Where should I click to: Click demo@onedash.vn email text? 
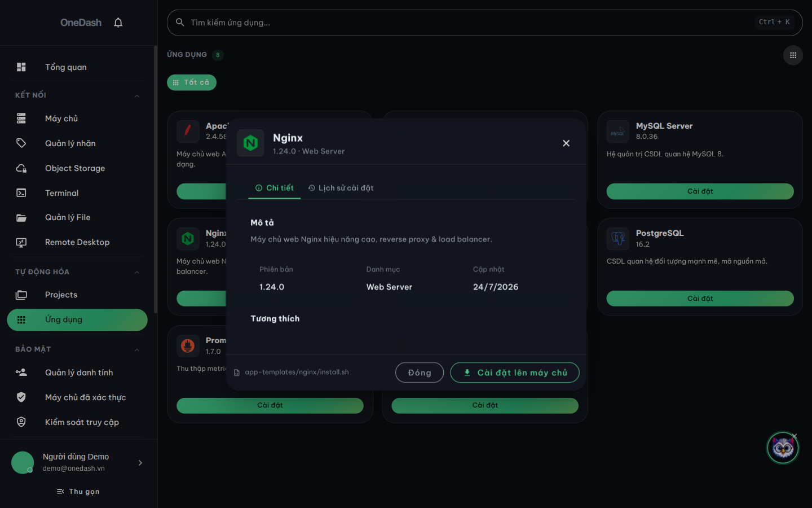tap(74, 468)
